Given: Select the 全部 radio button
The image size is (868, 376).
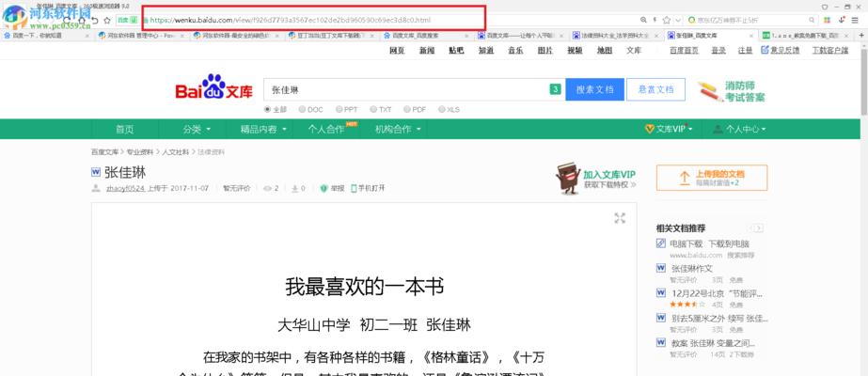Looking at the screenshot, I should (x=267, y=109).
